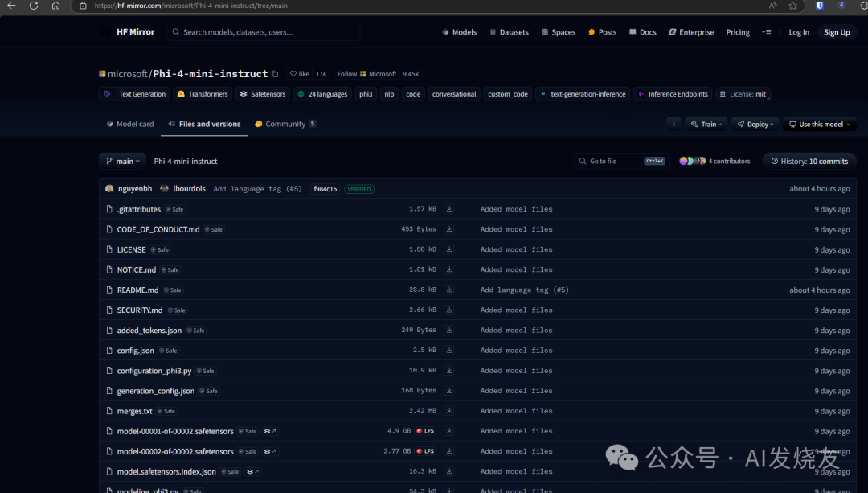Open the three-dot more options button
This screenshot has height=493, width=868.
[674, 124]
